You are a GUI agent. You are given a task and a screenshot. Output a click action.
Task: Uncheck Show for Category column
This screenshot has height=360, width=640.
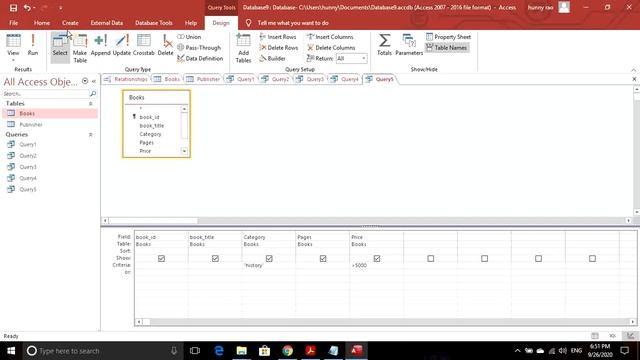(269, 258)
